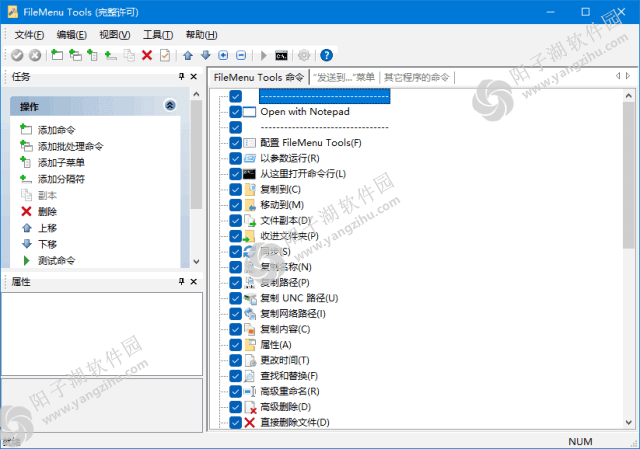The height and width of the screenshot is (449, 640).
Task: Uncheck the Open with Notepad checkbox
Action: pos(236,112)
